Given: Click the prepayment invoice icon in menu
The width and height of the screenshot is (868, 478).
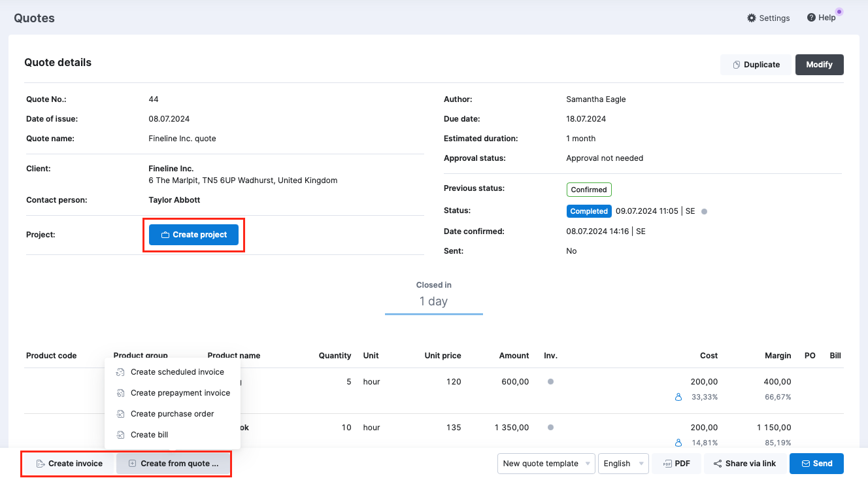Looking at the screenshot, I should 120,393.
